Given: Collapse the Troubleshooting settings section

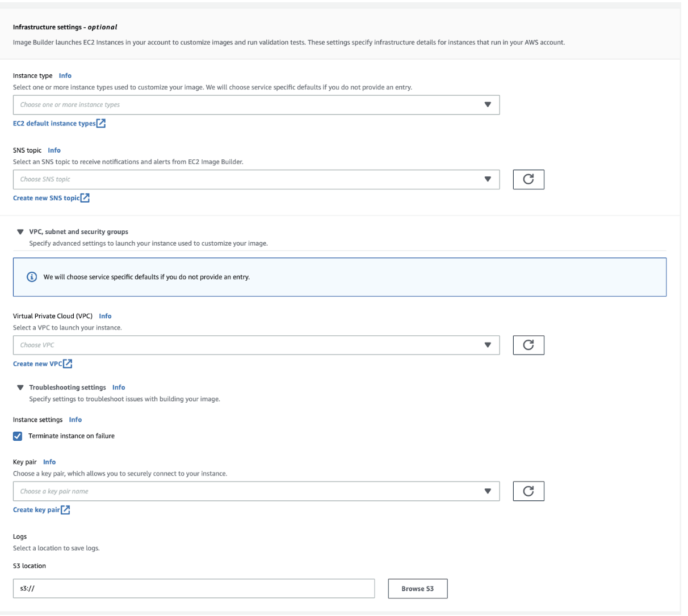Looking at the screenshot, I should point(20,387).
